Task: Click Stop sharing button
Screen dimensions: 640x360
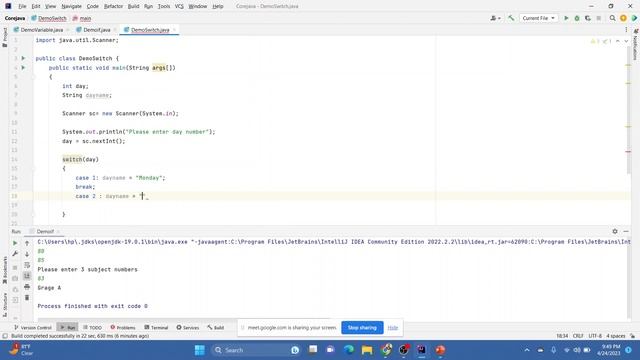Action: 362,327
